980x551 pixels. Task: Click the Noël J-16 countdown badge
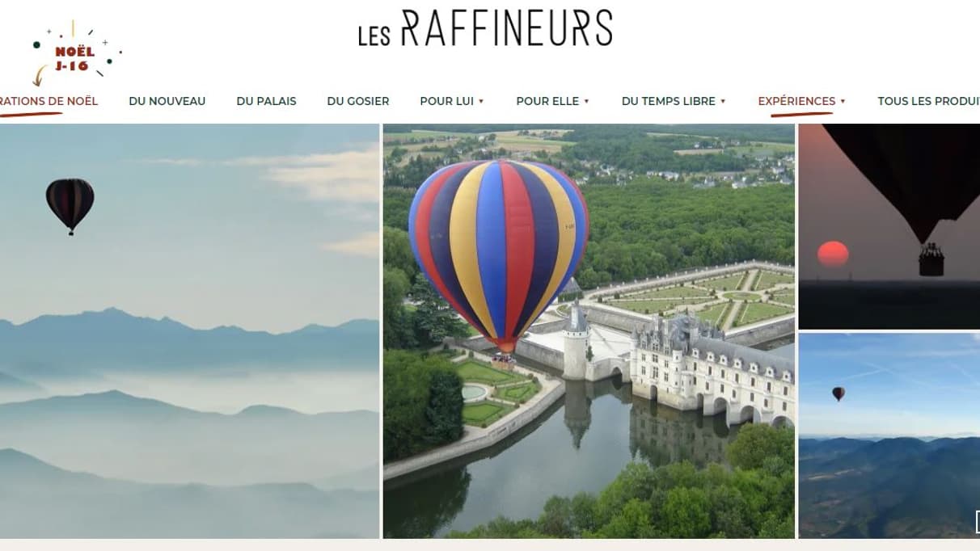(x=76, y=53)
